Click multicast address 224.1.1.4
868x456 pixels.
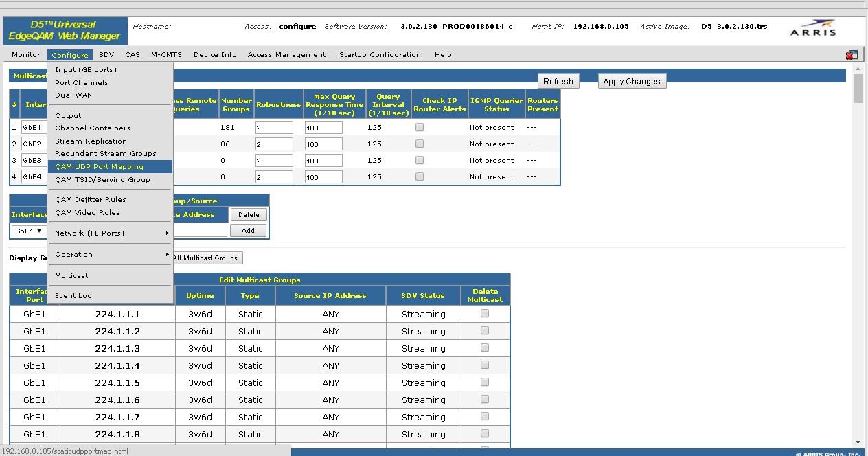(117, 365)
